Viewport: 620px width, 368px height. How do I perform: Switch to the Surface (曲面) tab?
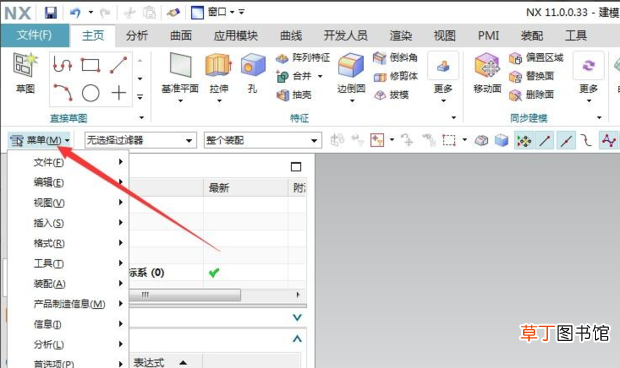click(181, 36)
